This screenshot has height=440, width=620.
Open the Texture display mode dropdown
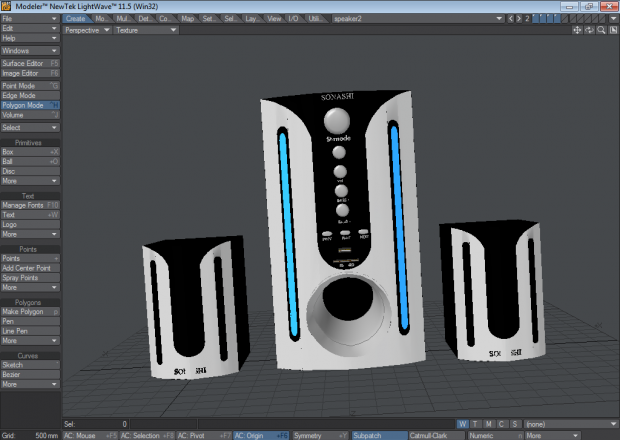click(x=145, y=30)
